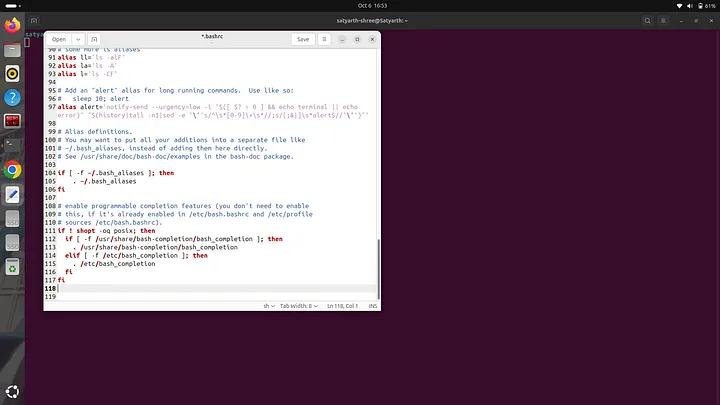Open the Ln 118, Col 1 position indicator
The height and width of the screenshot is (405, 720).
[x=342, y=306]
